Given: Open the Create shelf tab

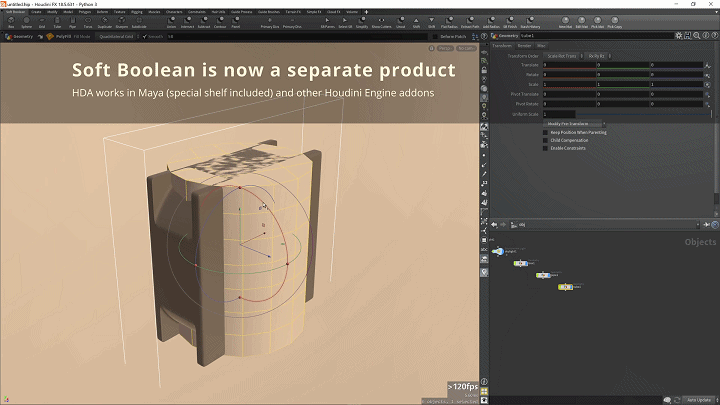Looking at the screenshot, I should [36, 12].
